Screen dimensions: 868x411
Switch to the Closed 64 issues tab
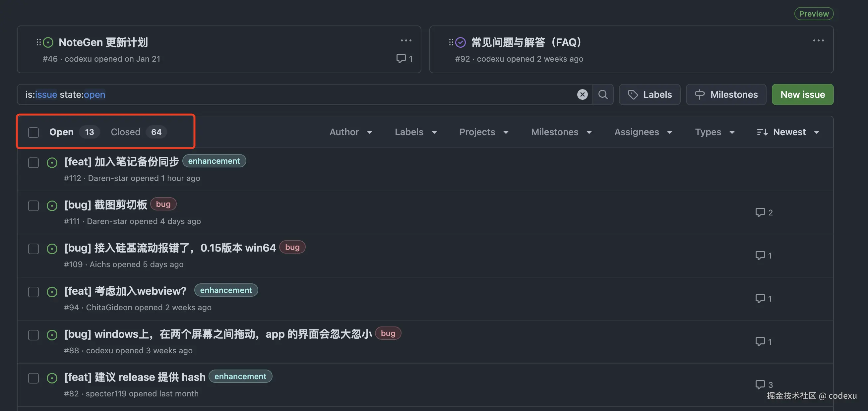[x=139, y=132]
